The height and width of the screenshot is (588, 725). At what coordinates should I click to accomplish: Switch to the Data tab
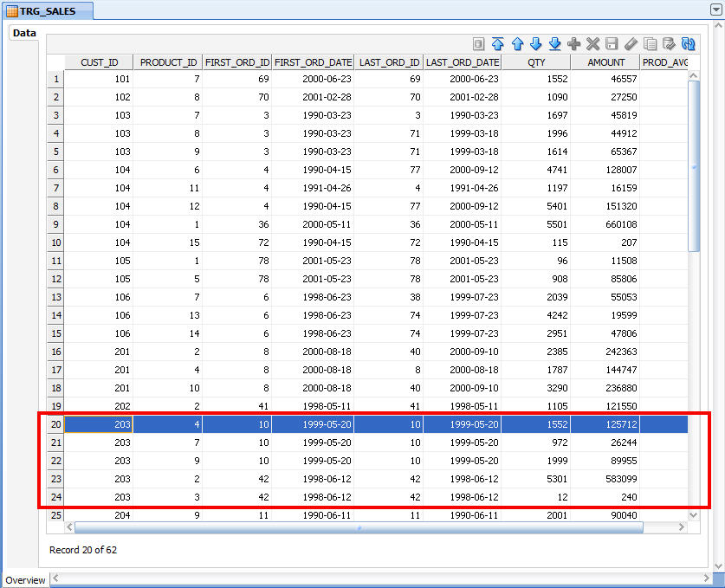coord(24,33)
